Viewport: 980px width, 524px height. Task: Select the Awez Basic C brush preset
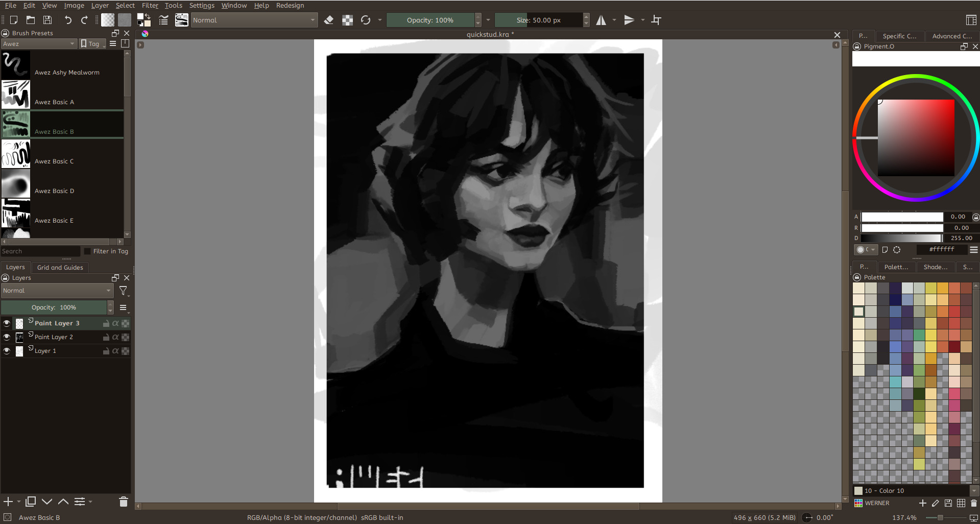[x=54, y=161]
